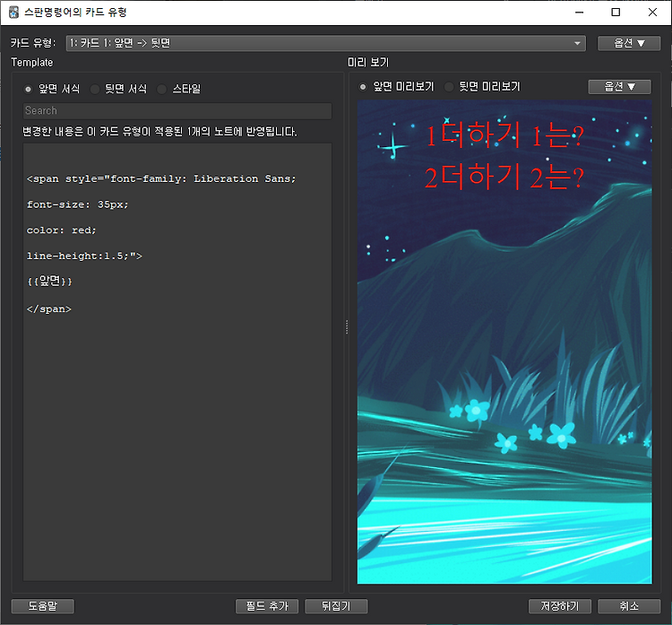Click the preview text '1더하기 1는?'
Screen dimensions: 672x625
(x=504, y=136)
